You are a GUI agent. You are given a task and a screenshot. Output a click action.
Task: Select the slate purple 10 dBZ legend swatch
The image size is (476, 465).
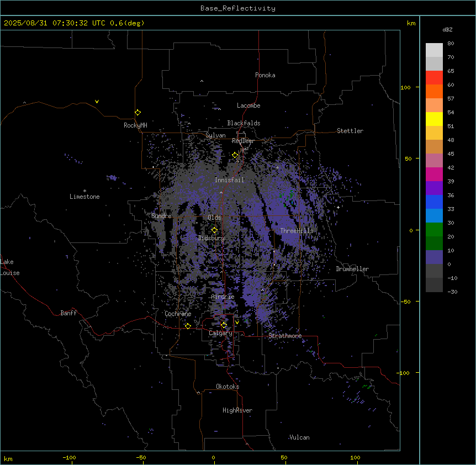[x=434, y=257]
